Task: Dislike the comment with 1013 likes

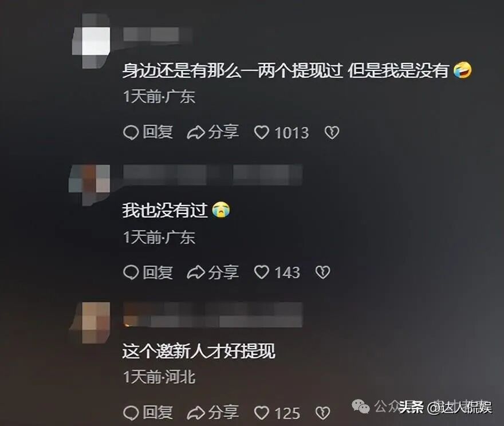Action: 332,132
